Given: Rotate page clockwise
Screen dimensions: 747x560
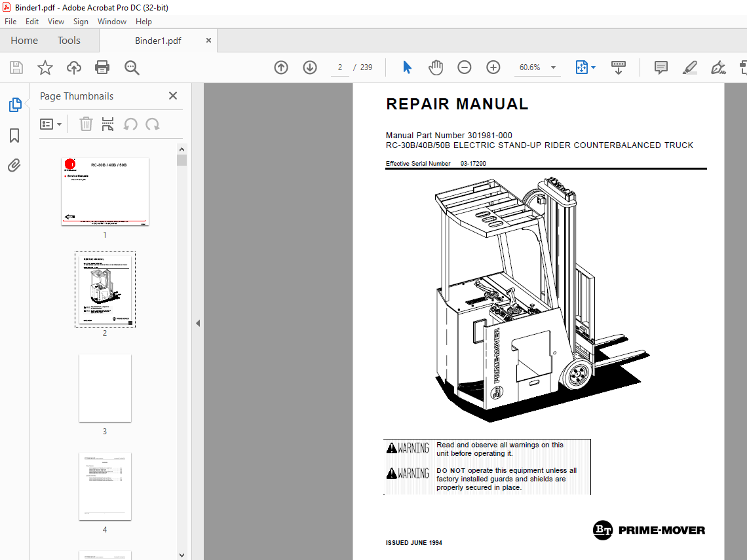Looking at the screenshot, I should pyautogui.click(x=153, y=124).
